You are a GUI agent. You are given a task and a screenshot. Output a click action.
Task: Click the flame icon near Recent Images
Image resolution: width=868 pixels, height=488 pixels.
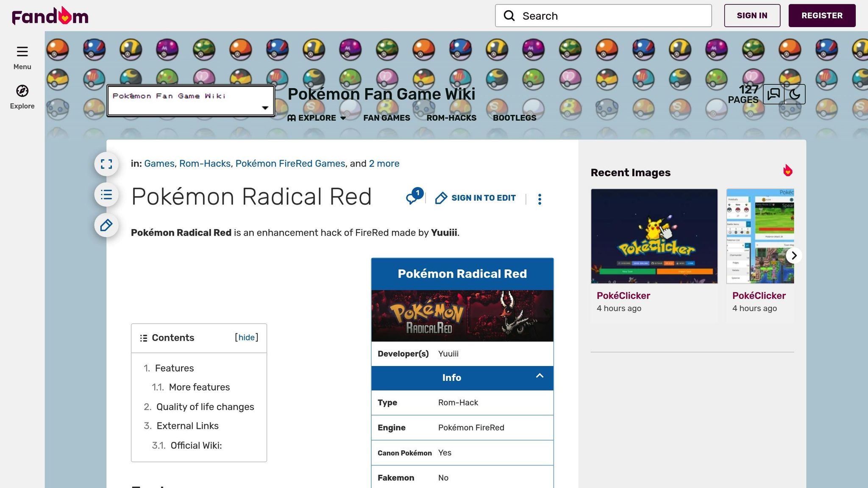pos(788,171)
